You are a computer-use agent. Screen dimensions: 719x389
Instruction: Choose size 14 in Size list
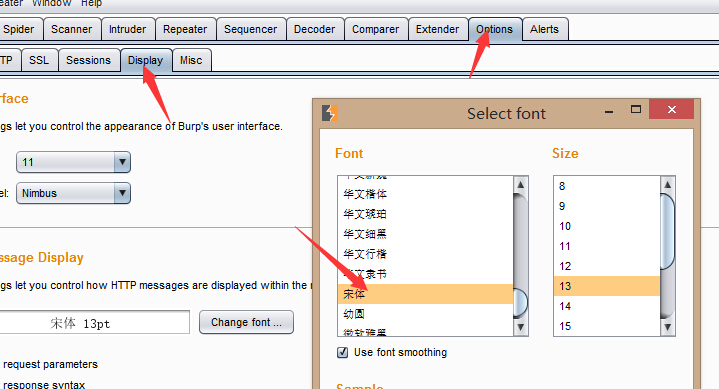pyautogui.click(x=607, y=306)
